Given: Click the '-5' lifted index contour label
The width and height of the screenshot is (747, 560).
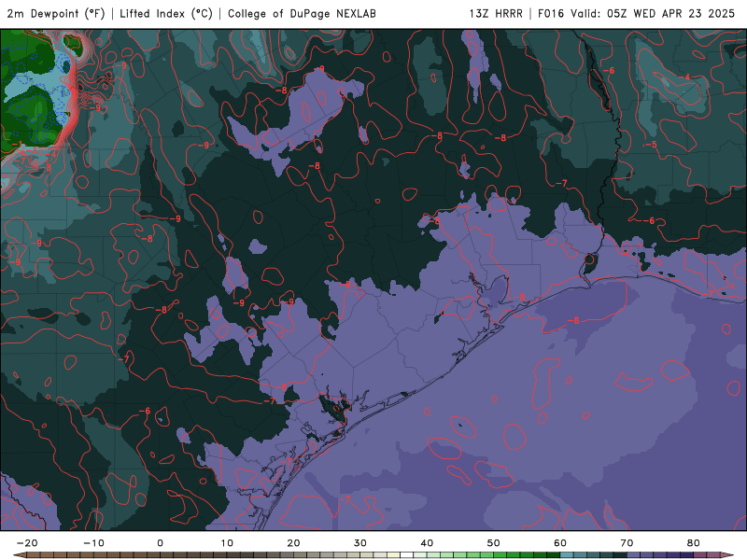Looking at the screenshot, I should point(652,145).
